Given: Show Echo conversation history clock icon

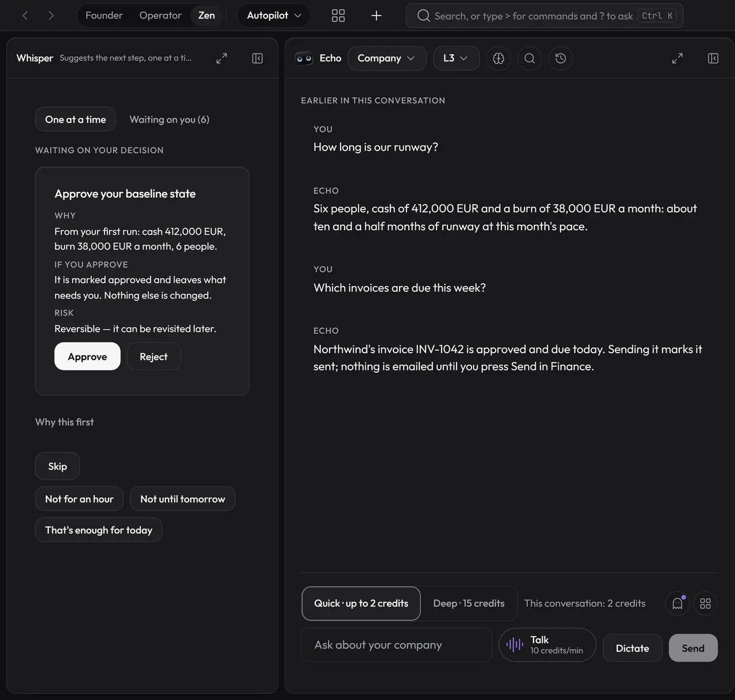Looking at the screenshot, I should (x=560, y=58).
